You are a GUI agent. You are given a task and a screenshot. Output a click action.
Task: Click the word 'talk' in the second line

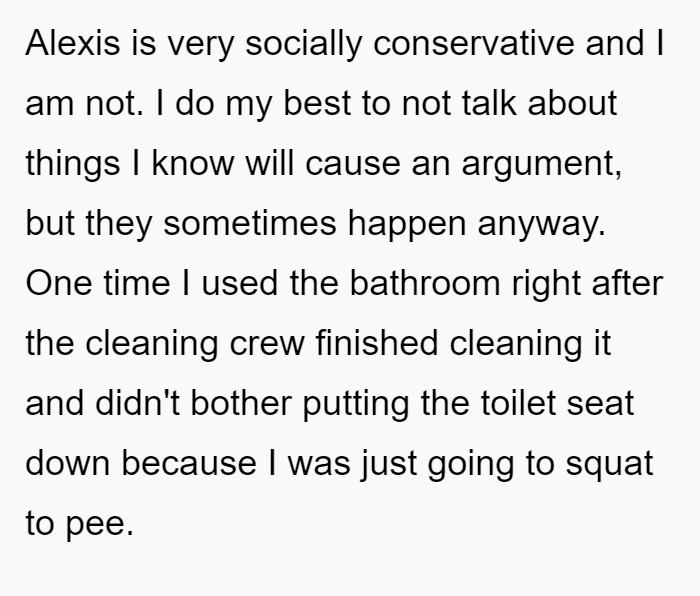[x=489, y=103]
